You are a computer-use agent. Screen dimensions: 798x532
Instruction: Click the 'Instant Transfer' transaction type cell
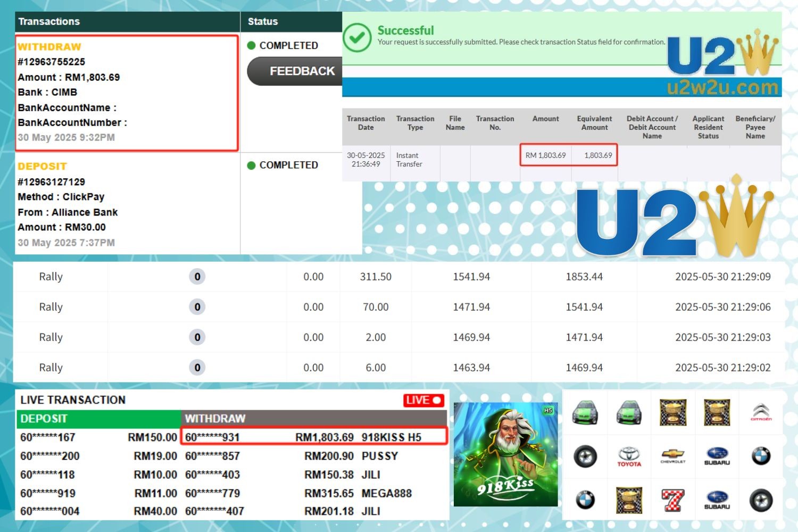point(409,160)
